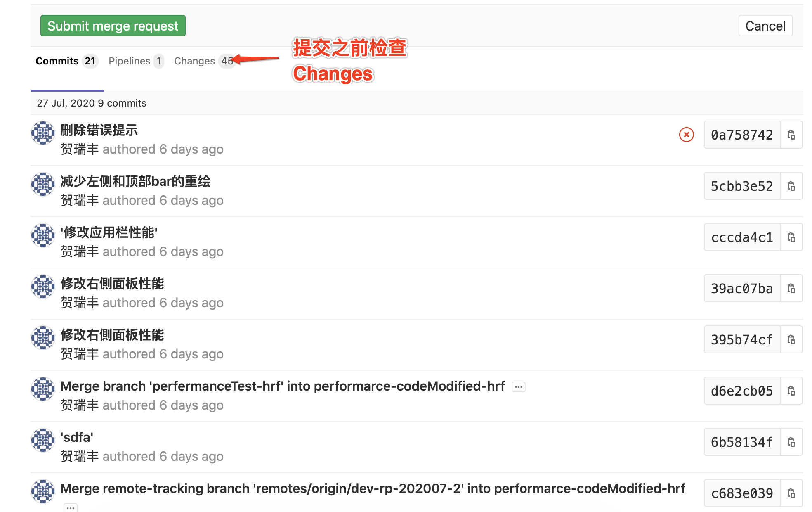The width and height of the screenshot is (812, 512).
Task: Copy commit SHA 39ac07ba to clipboard
Action: click(791, 288)
